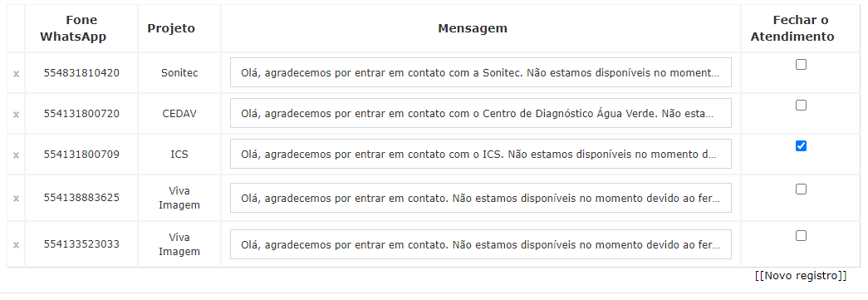Click the Mensagem column header
The height and width of the screenshot is (300, 868).
472,28
